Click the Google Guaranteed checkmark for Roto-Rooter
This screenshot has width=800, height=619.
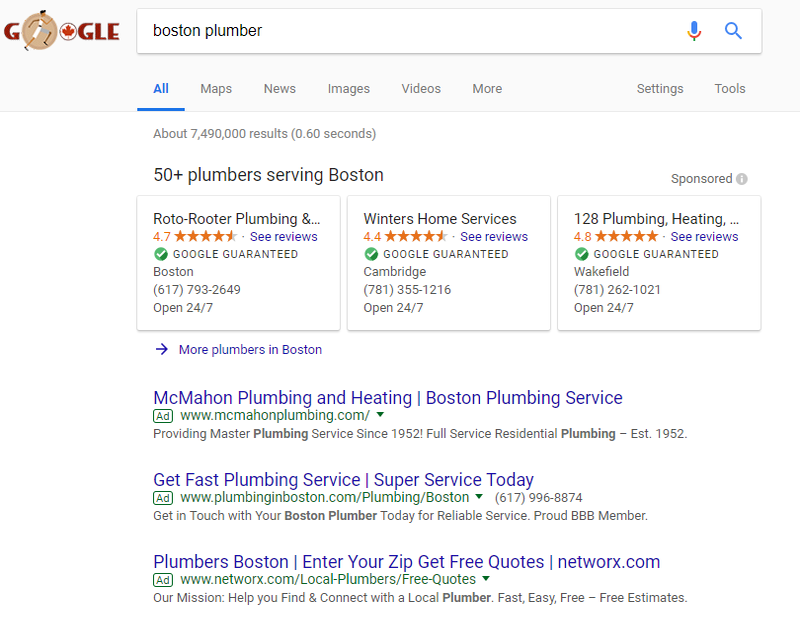click(159, 254)
